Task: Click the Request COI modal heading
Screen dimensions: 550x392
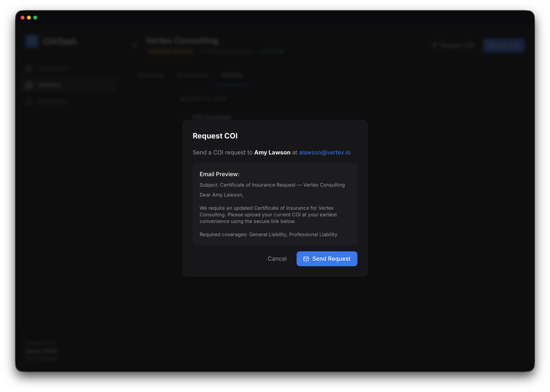Action: pyautogui.click(x=215, y=136)
